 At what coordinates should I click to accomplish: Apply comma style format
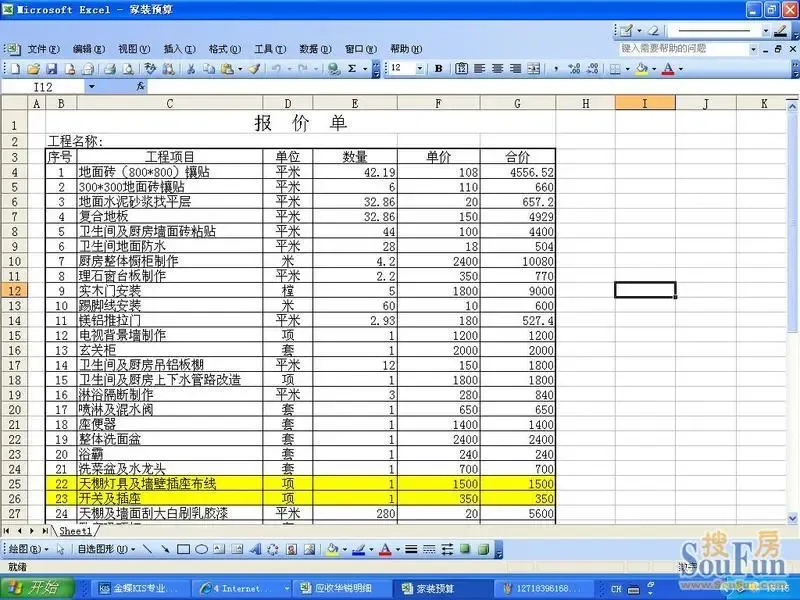coord(556,68)
